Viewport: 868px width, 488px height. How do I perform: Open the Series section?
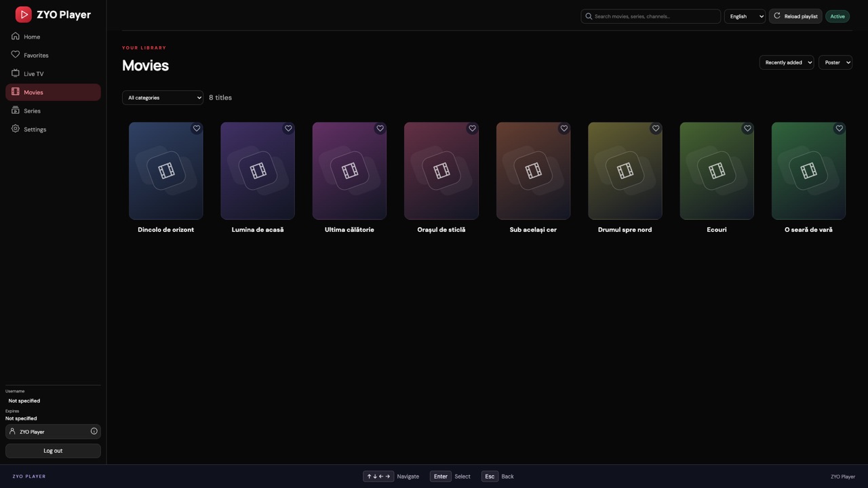[53, 110]
